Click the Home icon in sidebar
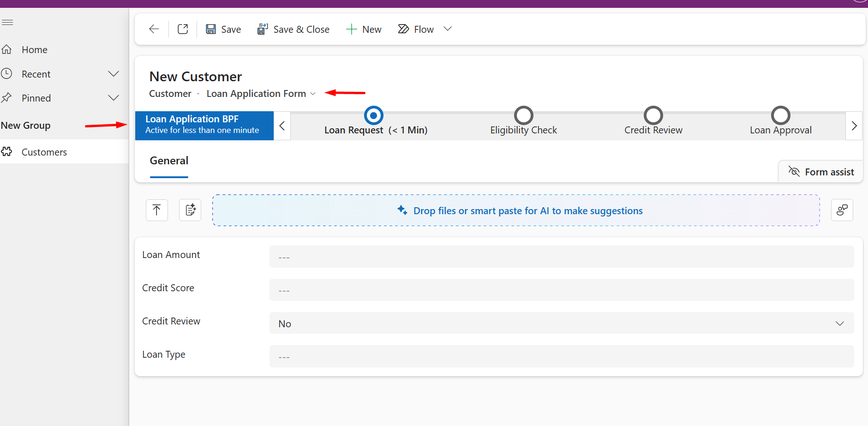 click(x=6, y=49)
